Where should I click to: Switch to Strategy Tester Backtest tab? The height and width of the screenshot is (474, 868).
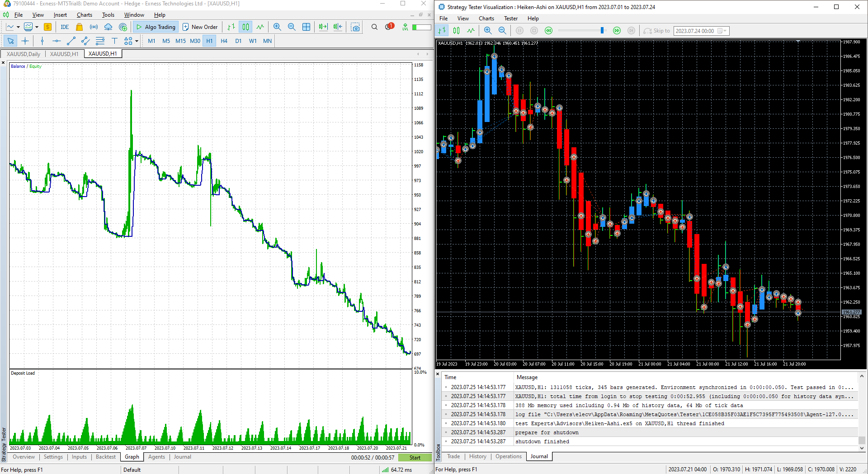(106, 457)
